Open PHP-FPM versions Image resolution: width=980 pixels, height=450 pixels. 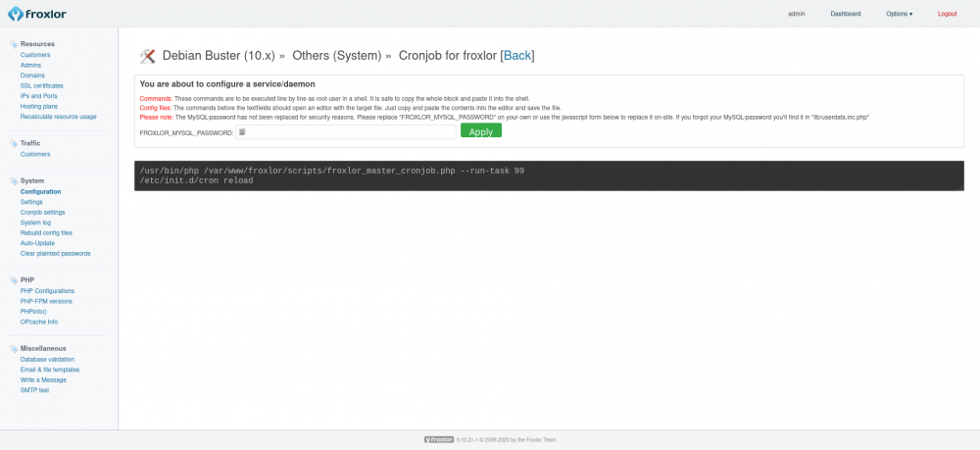(46, 301)
